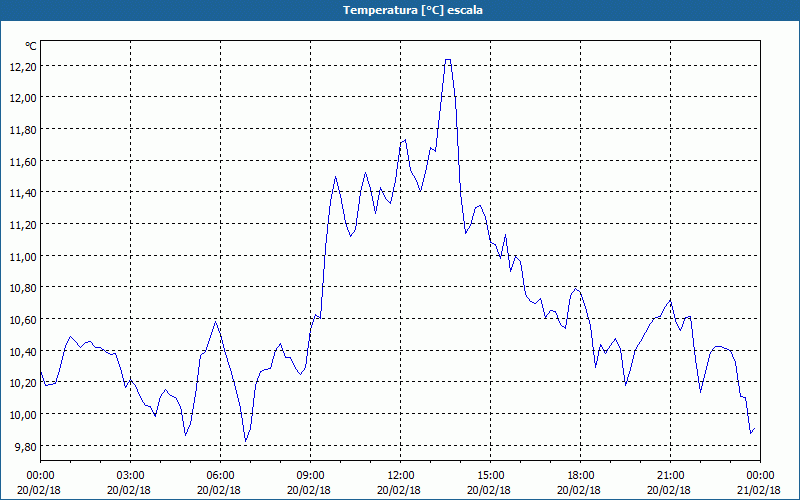This screenshot has width=800, height=500.
Task: Click the 11,60 y-axis value
Action: click(x=23, y=162)
